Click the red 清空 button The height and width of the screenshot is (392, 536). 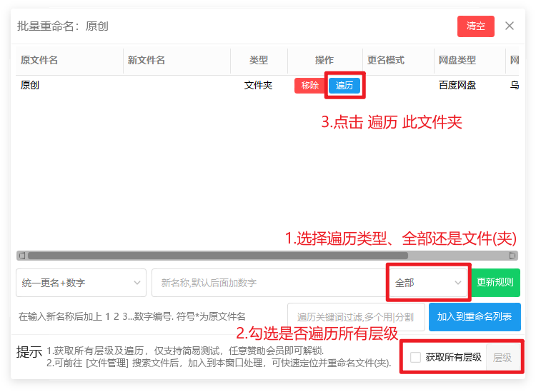tap(475, 26)
